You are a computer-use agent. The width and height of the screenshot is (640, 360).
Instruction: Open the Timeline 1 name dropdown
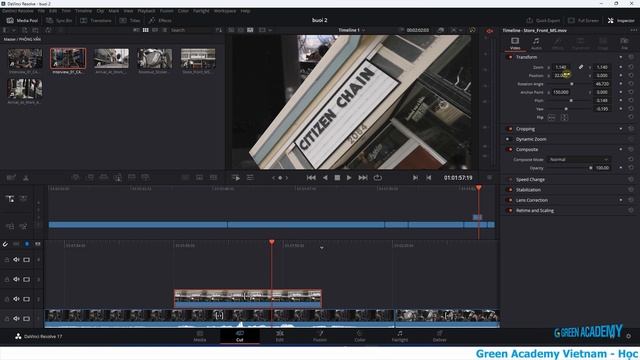pyautogui.click(x=351, y=30)
